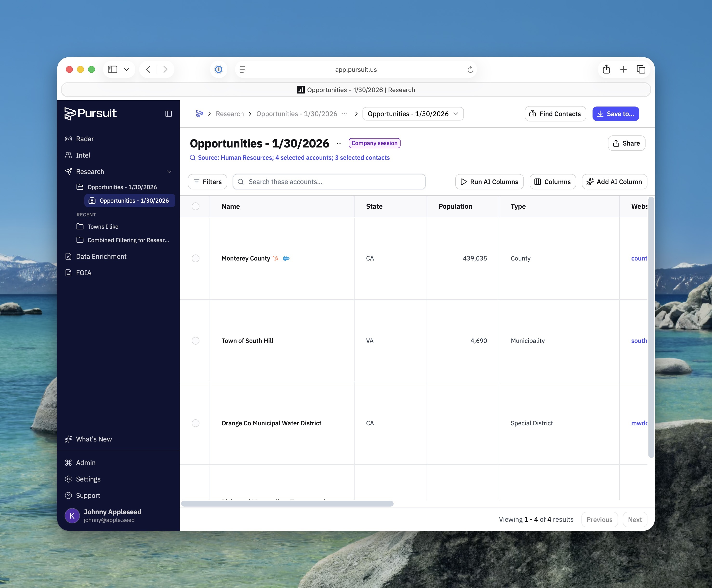Reload the page with refresh icon
This screenshot has width=712, height=588.
(x=470, y=70)
